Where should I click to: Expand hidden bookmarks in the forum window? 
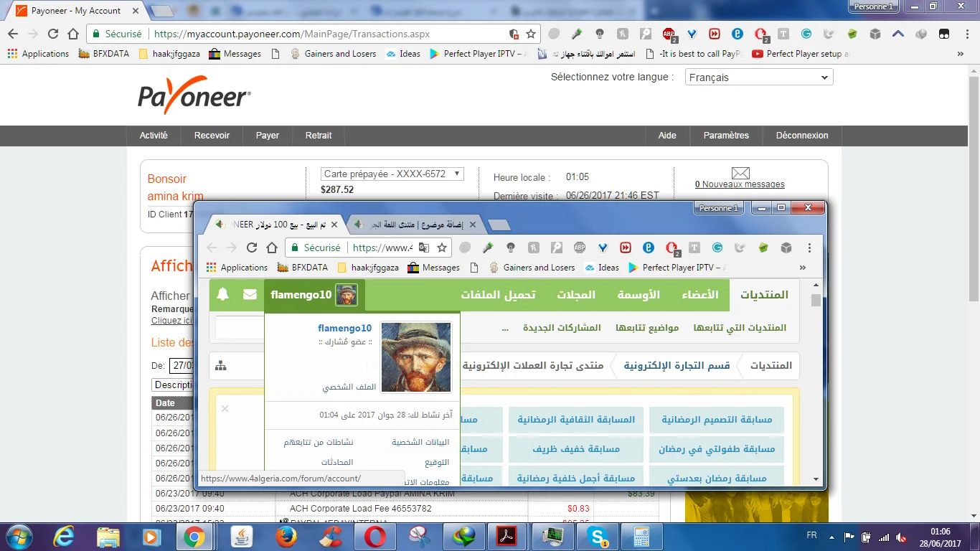tap(802, 268)
